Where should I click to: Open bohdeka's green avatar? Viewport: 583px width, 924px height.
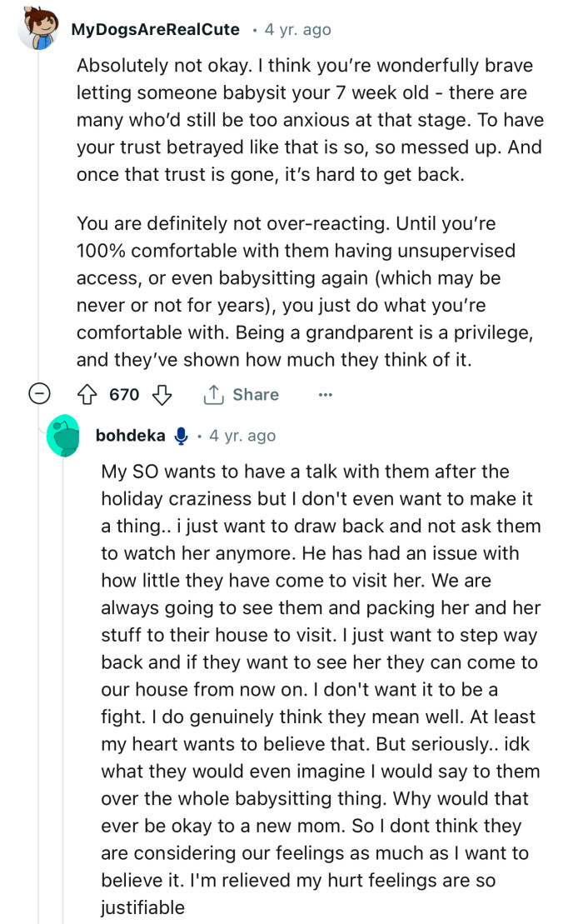point(64,434)
